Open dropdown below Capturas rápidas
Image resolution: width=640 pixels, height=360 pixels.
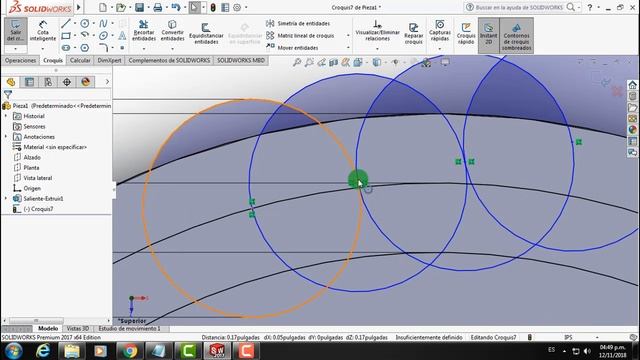440,49
